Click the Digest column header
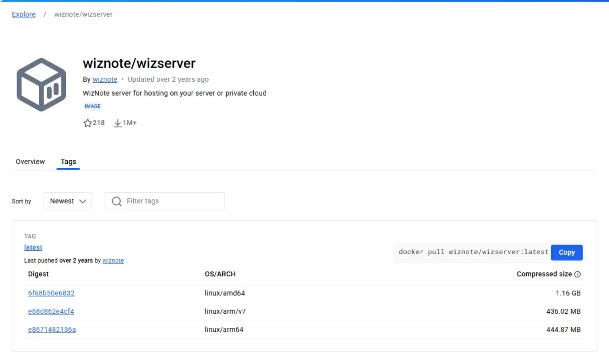This screenshot has width=609, height=364. pyautogui.click(x=38, y=274)
